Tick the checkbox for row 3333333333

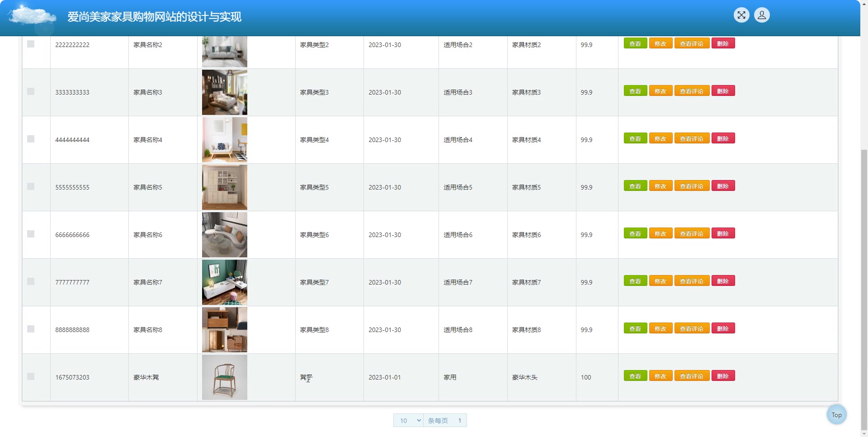(x=31, y=91)
